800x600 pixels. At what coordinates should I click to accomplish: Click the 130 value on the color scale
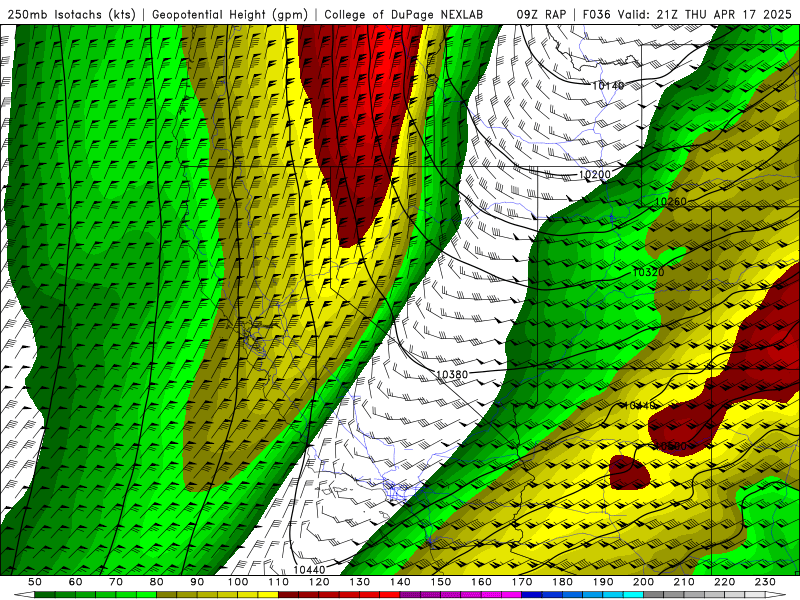pos(359,582)
